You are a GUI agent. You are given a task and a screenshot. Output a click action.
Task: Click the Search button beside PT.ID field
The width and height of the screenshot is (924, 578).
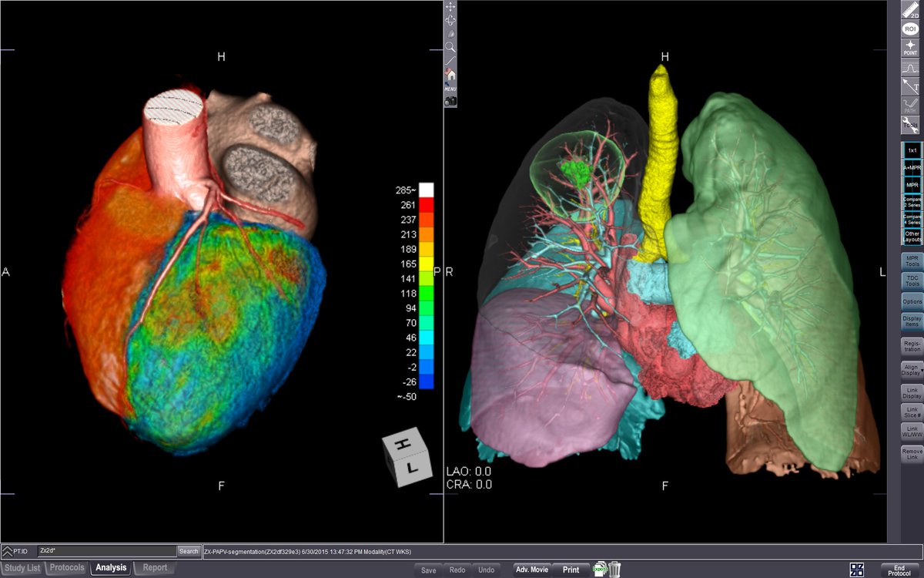click(x=189, y=551)
